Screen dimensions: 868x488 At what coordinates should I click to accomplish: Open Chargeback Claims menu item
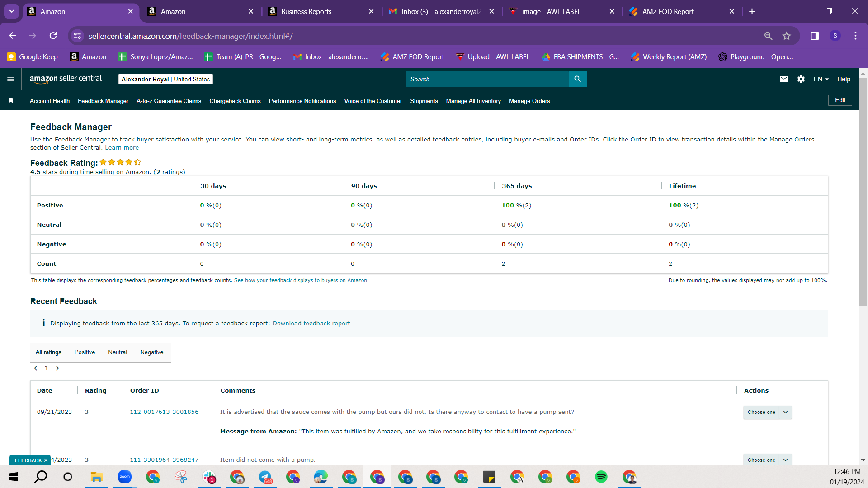pos(235,101)
